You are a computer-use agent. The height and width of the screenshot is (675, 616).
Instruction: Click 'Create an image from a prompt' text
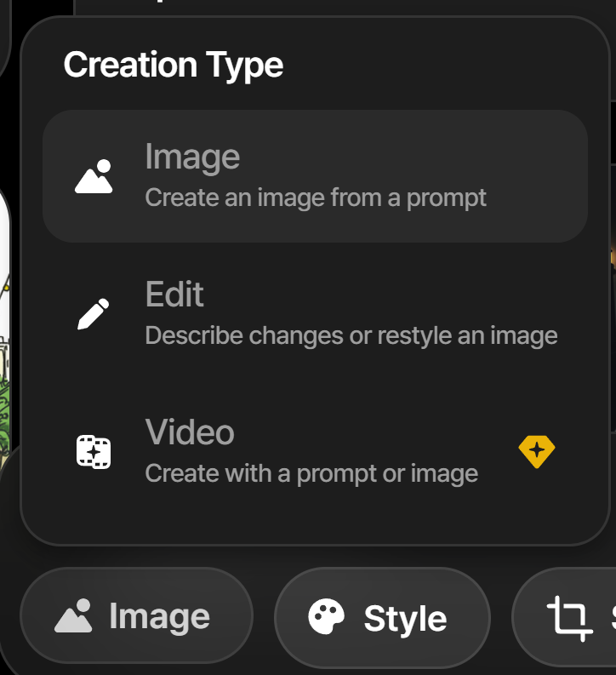(316, 197)
